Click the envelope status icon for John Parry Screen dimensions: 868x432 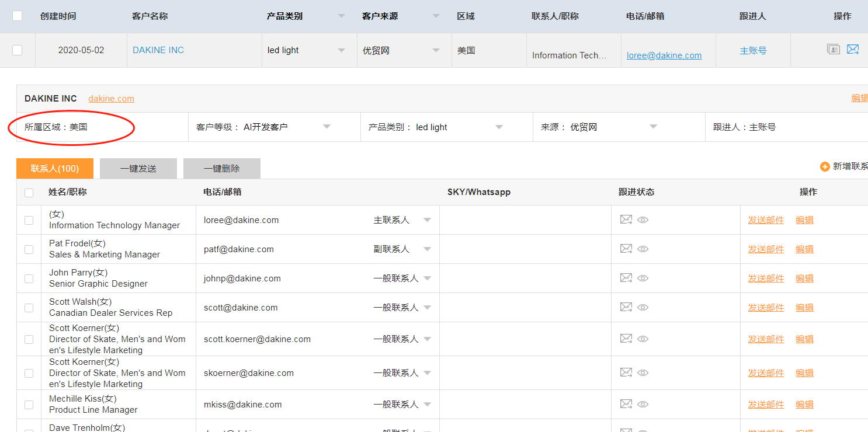click(626, 278)
